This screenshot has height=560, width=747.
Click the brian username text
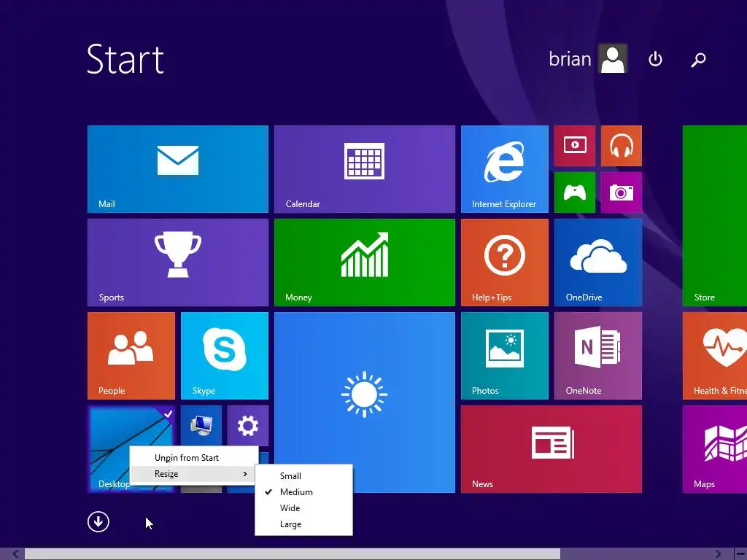click(x=570, y=59)
